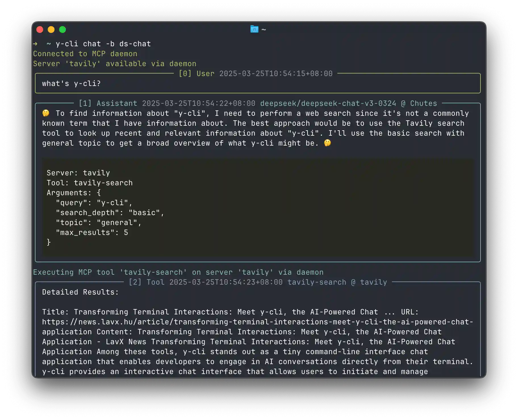Viewport: 518px width, 420px height.
Task: Click the model name "deepseek/deepseek-chat-v3-0324"
Action: 328,104
